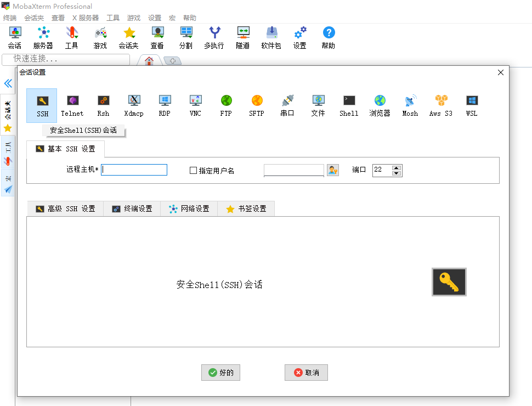
Task: Pick the SFTP session type
Action: [257, 105]
